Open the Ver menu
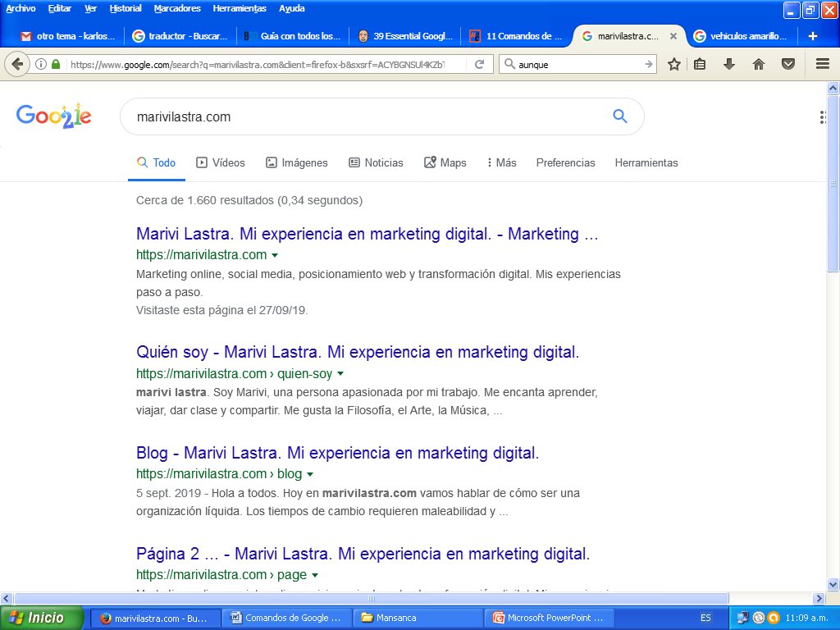 click(x=90, y=8)
